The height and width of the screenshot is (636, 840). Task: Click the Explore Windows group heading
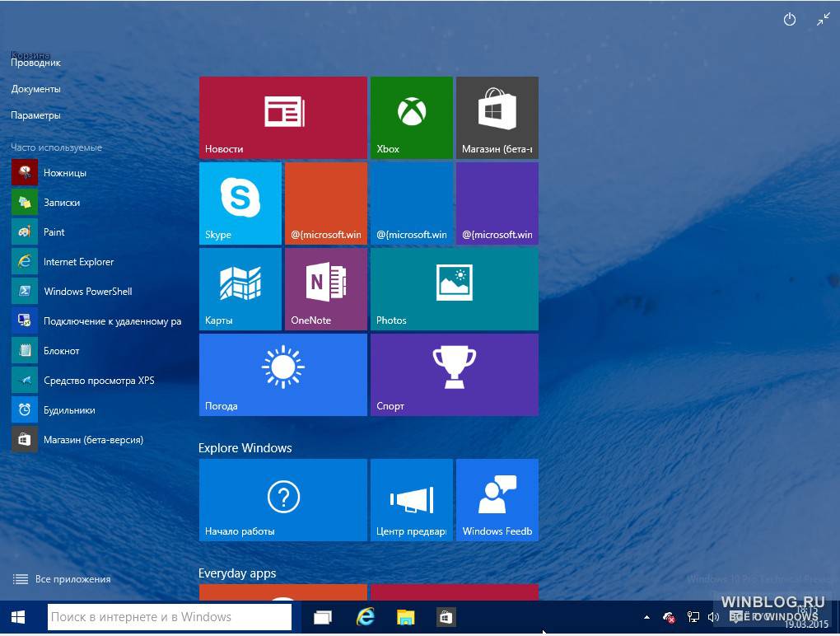pos(245,448)
